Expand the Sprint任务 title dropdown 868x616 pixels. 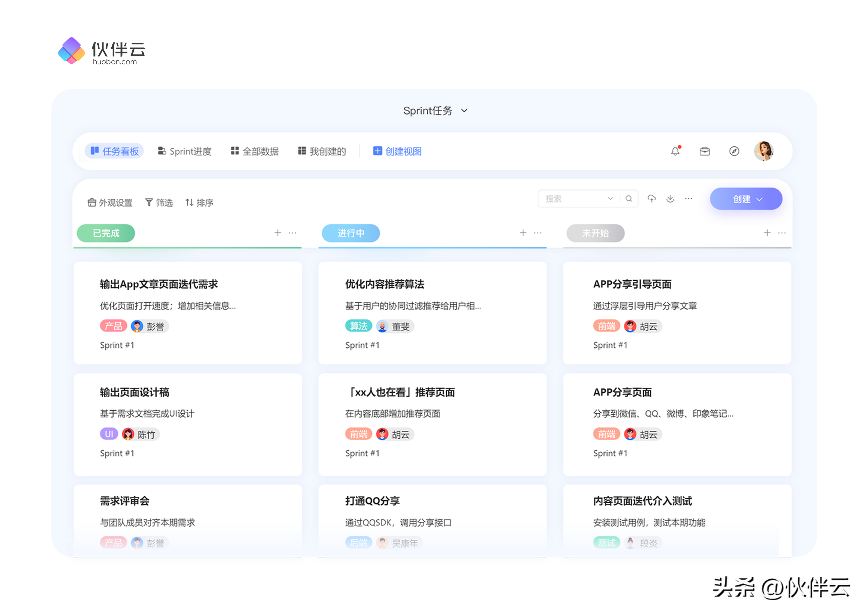[464, 111]
